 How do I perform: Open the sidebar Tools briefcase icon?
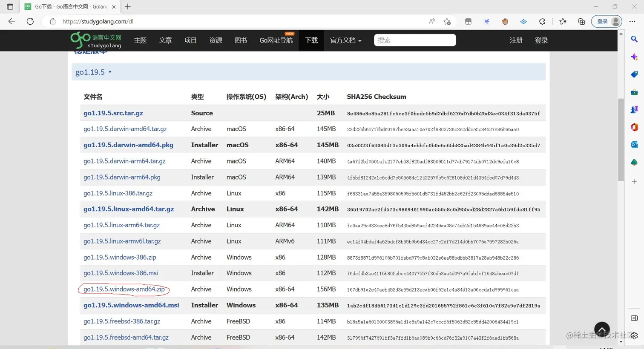click(634, 92)
